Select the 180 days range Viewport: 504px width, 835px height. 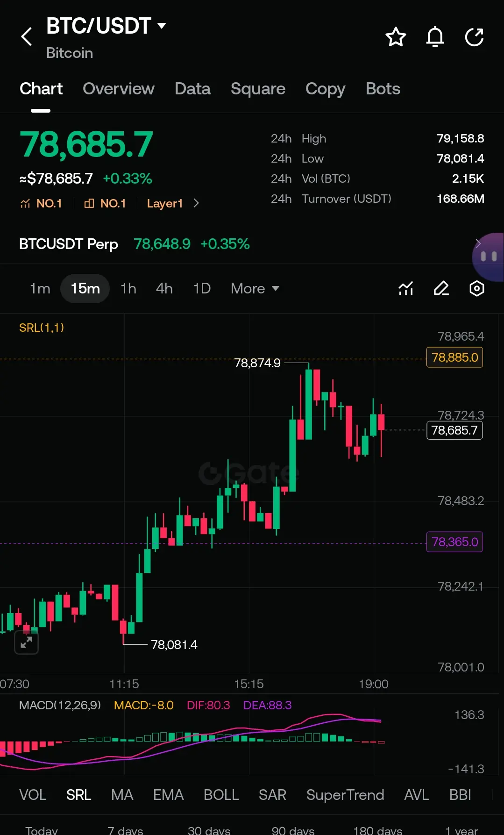coord(378,830)
